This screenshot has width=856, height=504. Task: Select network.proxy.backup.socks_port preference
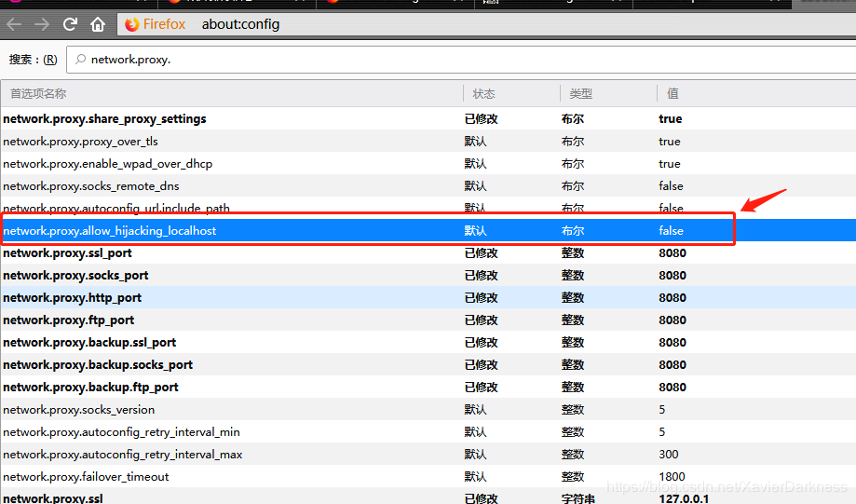tap(428, 365)
